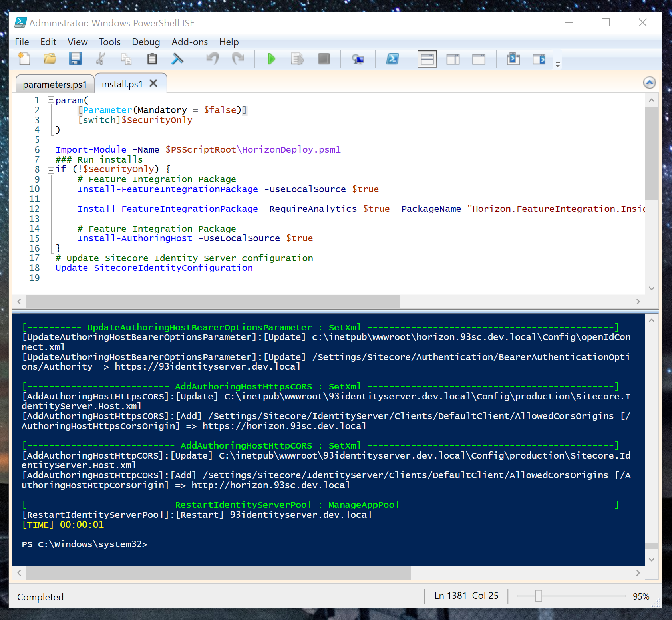Screen dimensions: 672x620
Task: Open a script with folder icon
Action: (x=50, y=59)
